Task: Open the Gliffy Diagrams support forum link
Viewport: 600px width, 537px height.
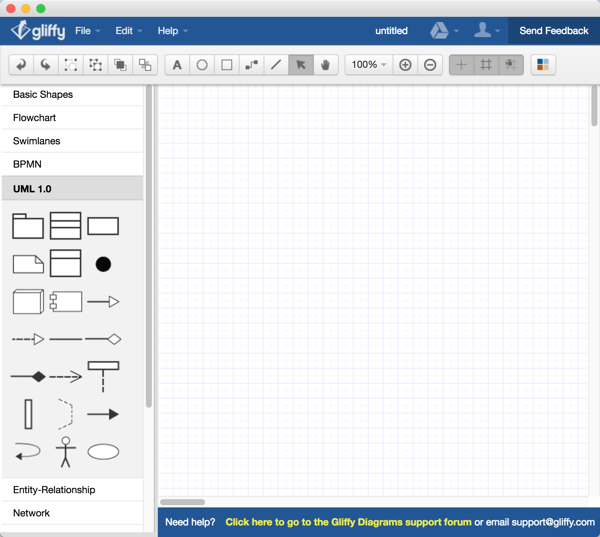Action: pos(348,522)
